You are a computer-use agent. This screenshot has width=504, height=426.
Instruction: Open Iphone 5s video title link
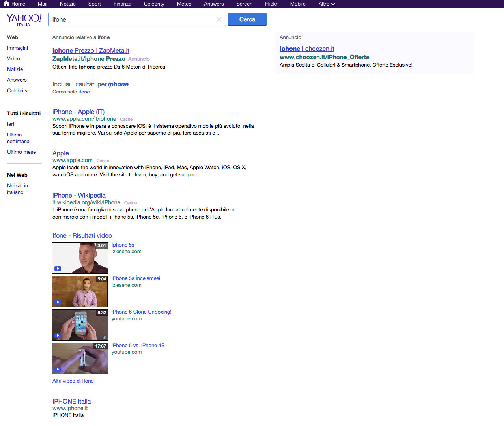click(x=123, y=245)
